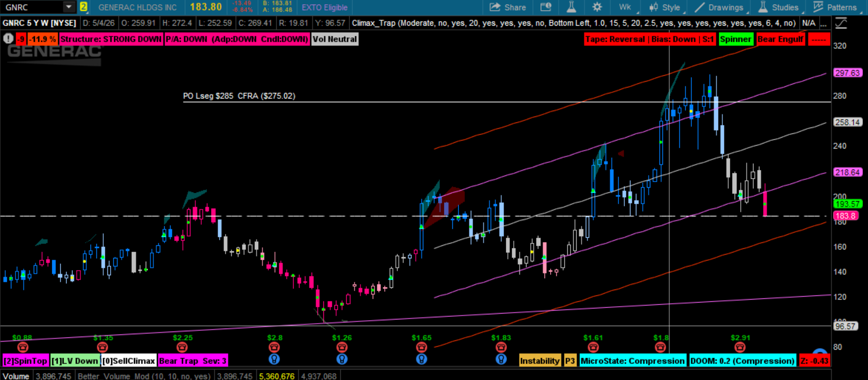This screenshot has height=380, width=868.
Task: Click the '[2]SpinTop' label
Action: 25,361
